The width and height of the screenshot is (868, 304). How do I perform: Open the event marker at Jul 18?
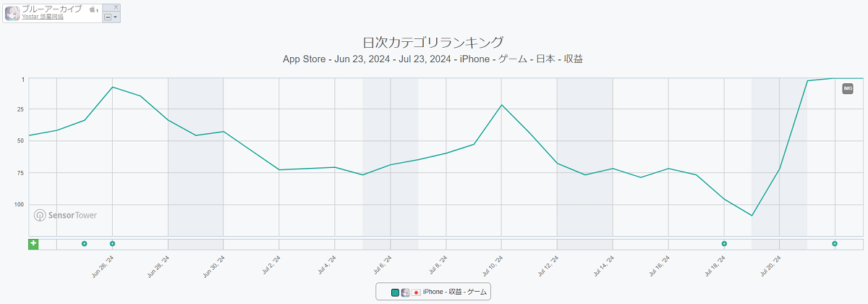coord(724,244)
